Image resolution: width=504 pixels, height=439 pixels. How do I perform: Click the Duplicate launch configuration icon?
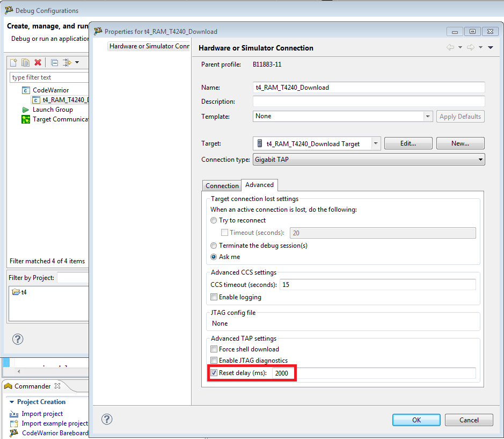point(25,62)
